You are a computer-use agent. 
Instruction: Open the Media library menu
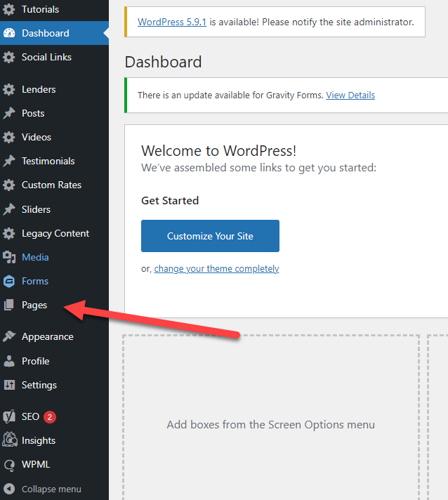(x=54, y=257)
